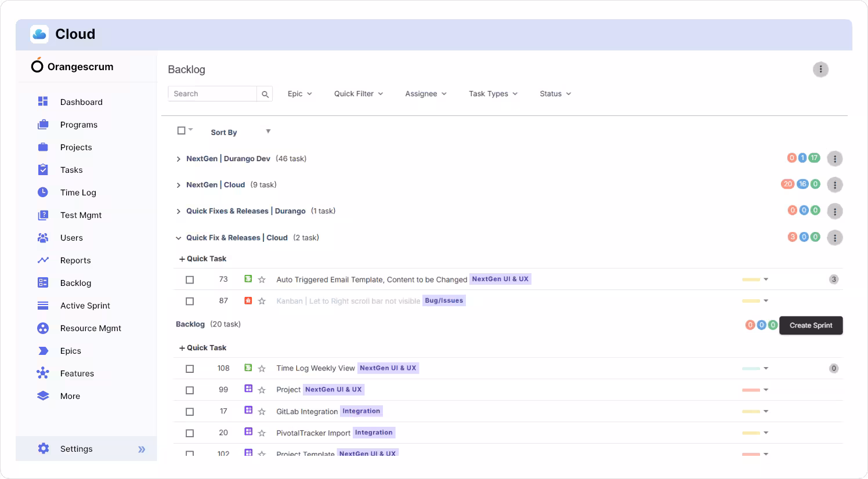Click the bug type icon on task 87

pos(248,301)
